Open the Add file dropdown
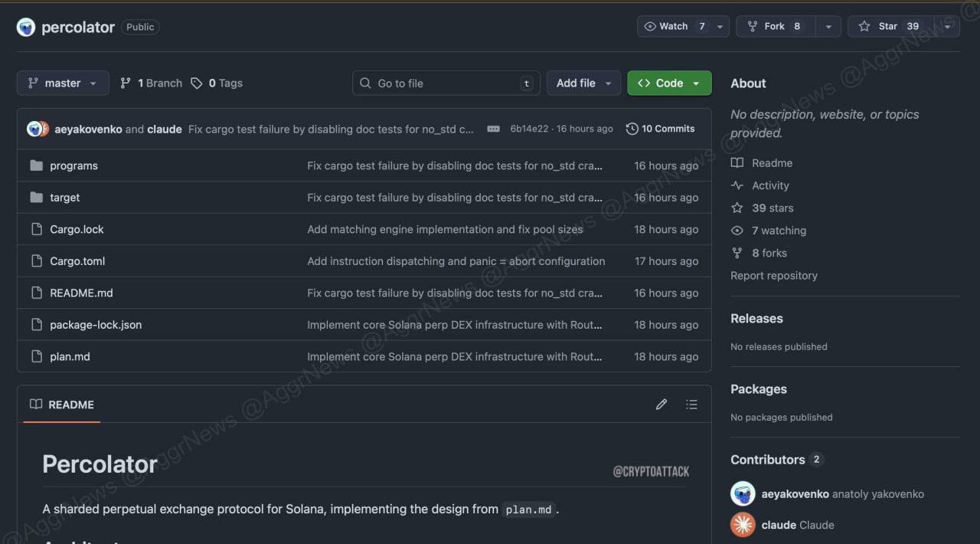Viewport: 980px width, 544px height. coord(583,84)
